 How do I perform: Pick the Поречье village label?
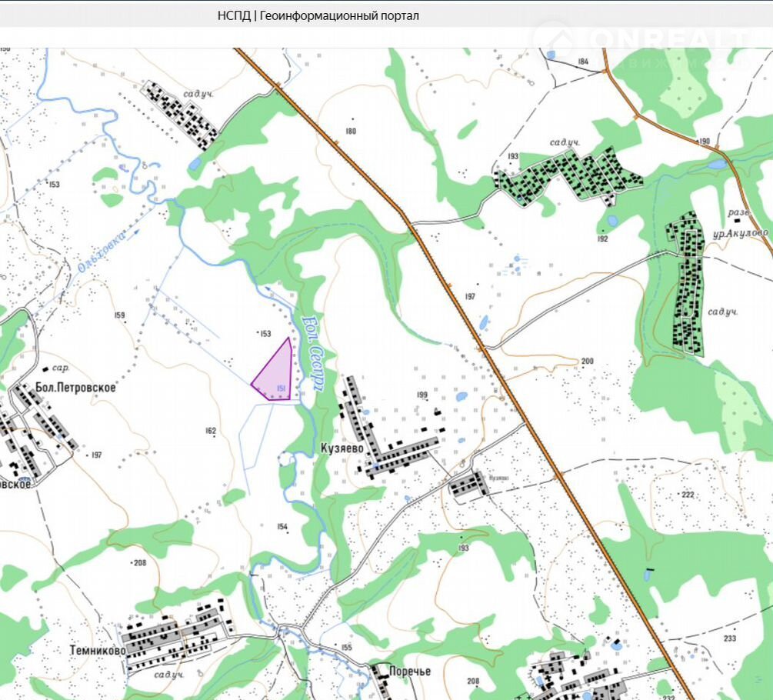[x=408, y=671]
